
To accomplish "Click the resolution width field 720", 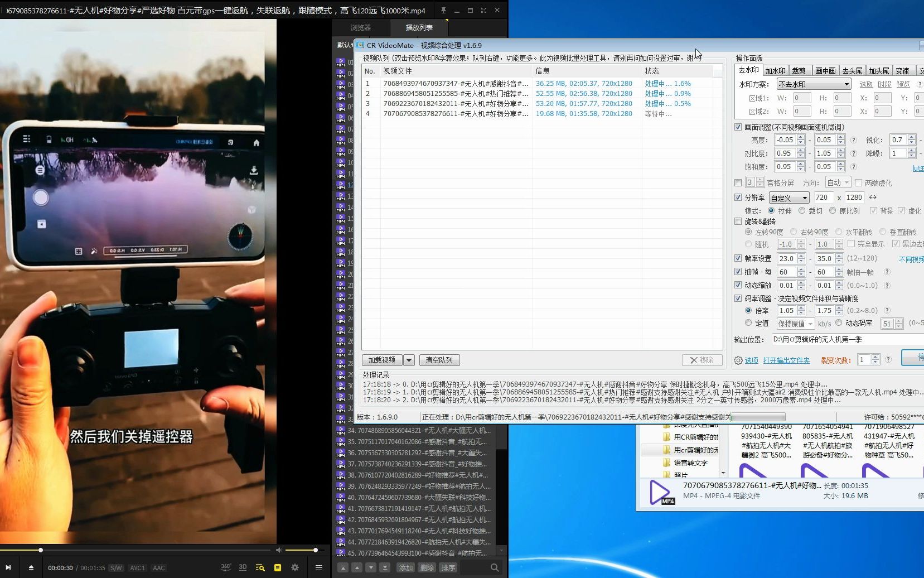I will click(x=823, y=197).
